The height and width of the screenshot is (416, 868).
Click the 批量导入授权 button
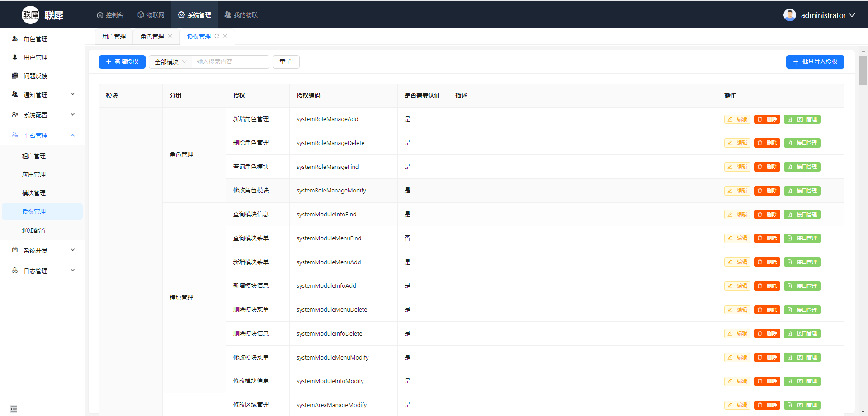[x=815, y=62]
